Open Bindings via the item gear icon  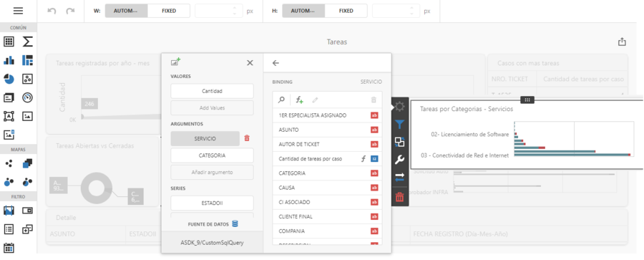click(399, 107)
